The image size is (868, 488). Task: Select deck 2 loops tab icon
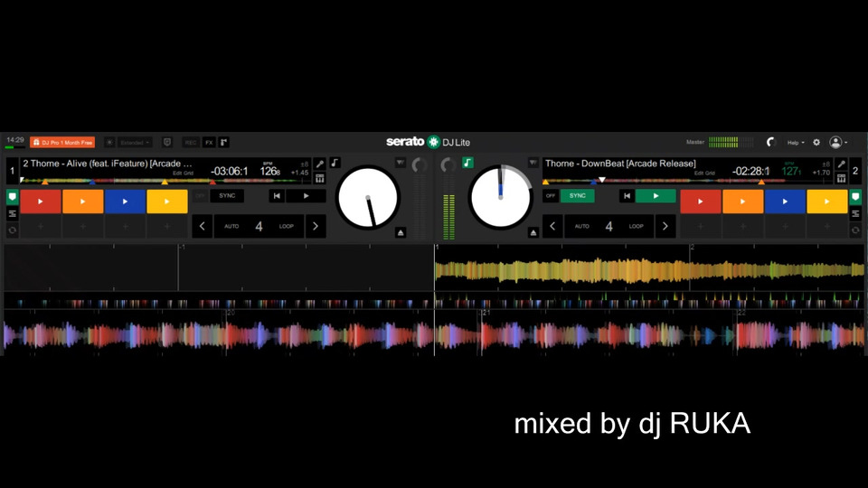tap(855, 213)
